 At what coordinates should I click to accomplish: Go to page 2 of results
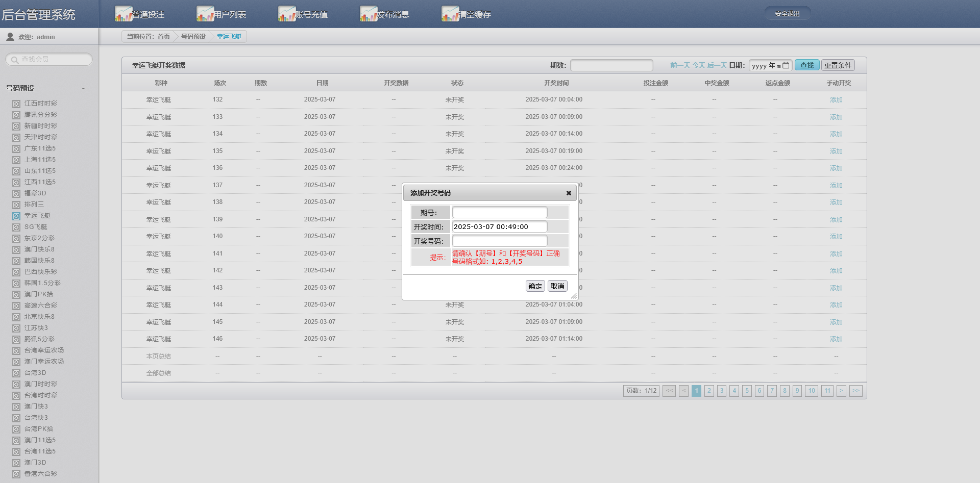709,391
